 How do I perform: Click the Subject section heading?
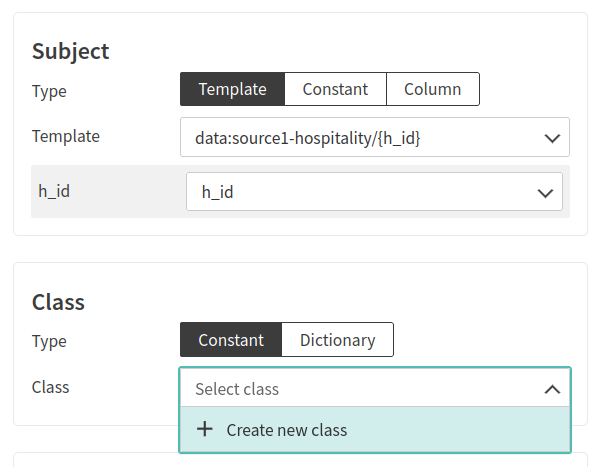[x=70, y=51]
